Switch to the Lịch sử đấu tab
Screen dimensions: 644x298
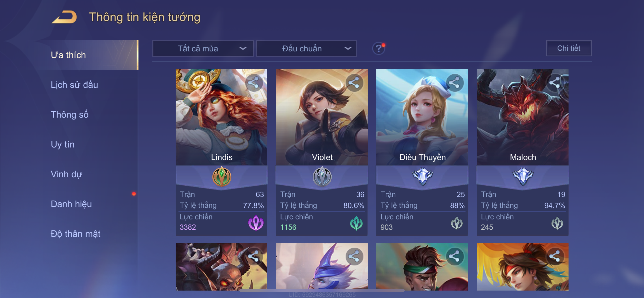point(74,85)
